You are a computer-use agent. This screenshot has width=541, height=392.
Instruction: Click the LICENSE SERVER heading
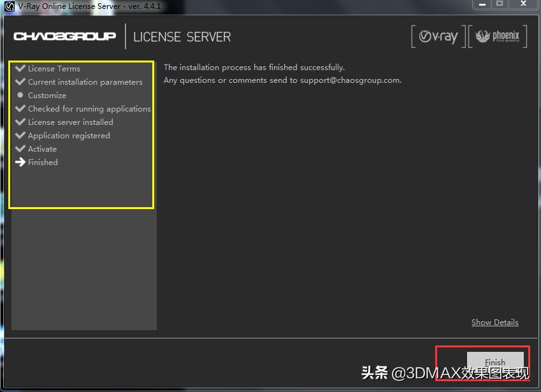click(x=182, y=37)
